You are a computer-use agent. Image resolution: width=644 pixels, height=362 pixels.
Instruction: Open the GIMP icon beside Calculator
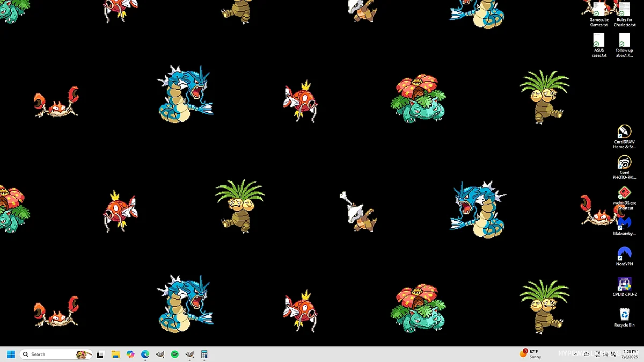tap(189, 354)
